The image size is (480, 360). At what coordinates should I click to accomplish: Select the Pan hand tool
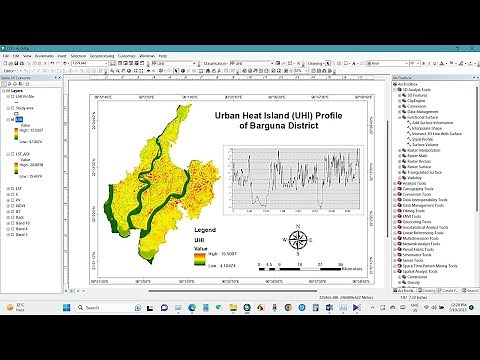pos(123,71)
